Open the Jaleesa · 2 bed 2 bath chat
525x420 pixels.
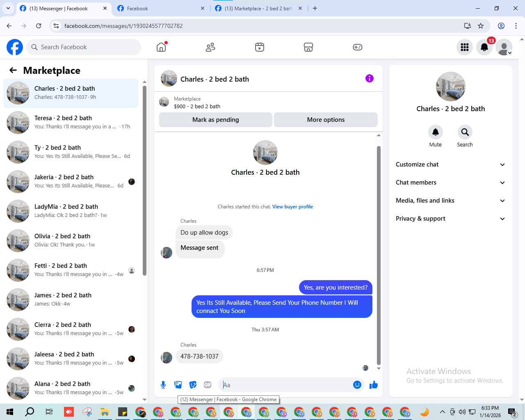click(x=71, y=359)
